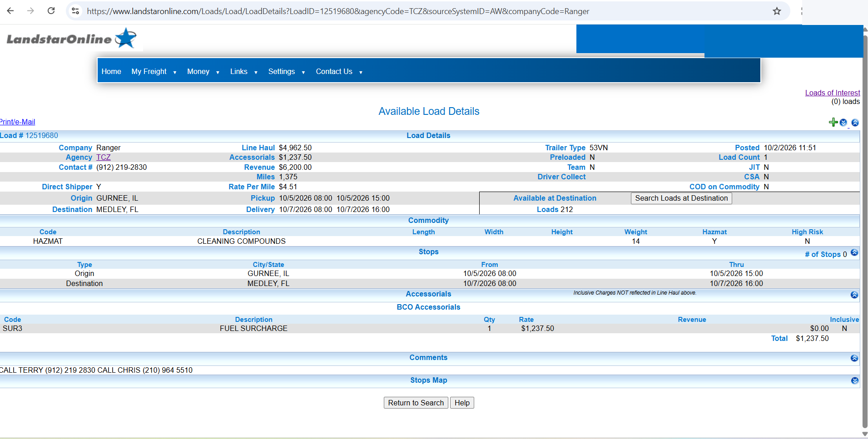Click the blue collapse-all double-up arrow icon
Screen dimensions: 868x439
point(855,123)
